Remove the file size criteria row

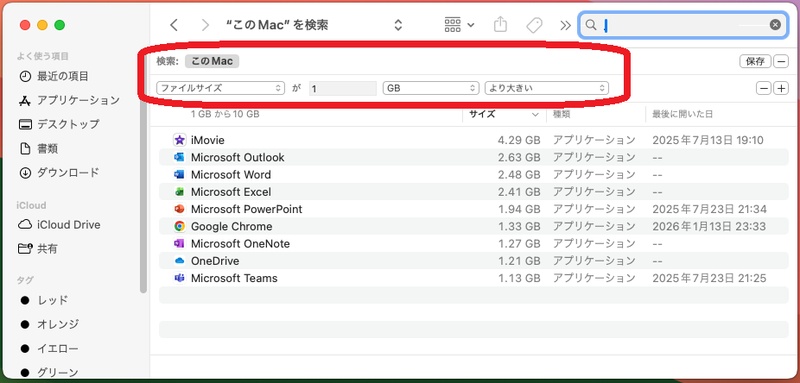pos(763,88)
